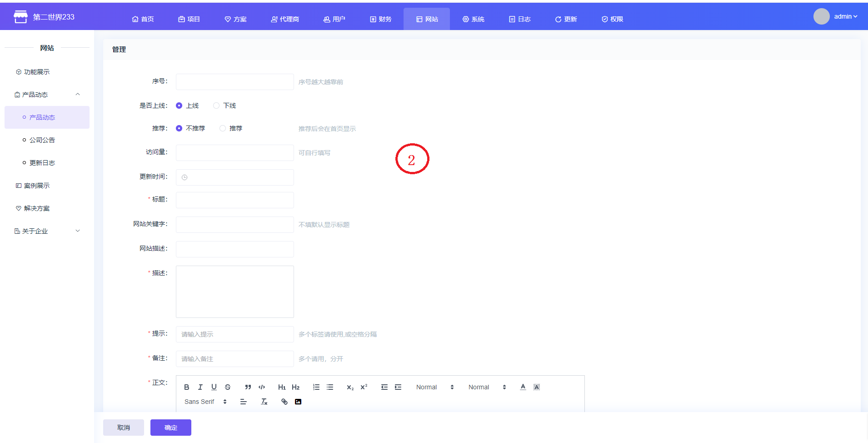Open the 日志 nav tab
868x443 pixels.
click(519, 19)
